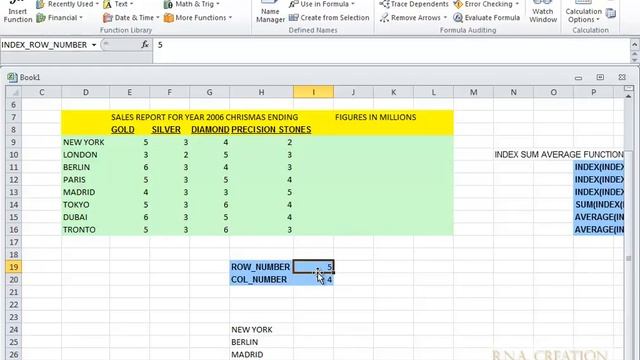Select the ROW_NUMBER value cell containing 5
Viewport: 640px width, 360px height.
click(x=313, y=267)
